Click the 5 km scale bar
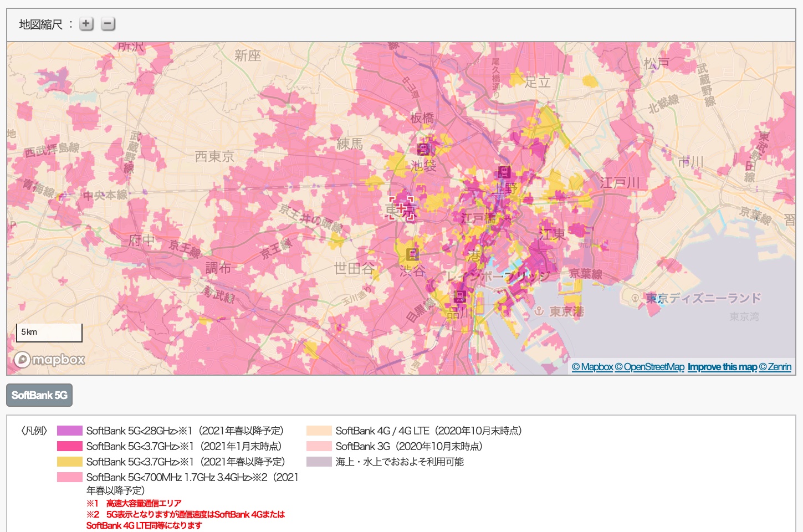The width and height of the screenshot is (803, 532). [49, 332]
